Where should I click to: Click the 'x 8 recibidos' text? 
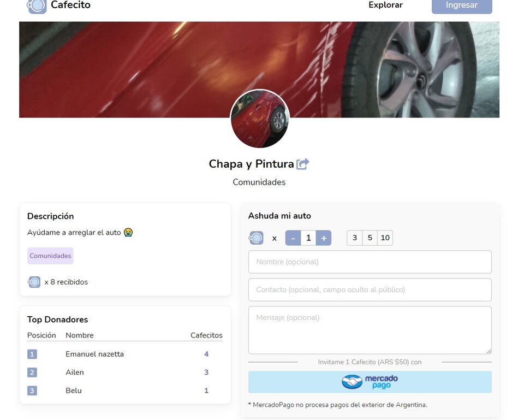66,282
